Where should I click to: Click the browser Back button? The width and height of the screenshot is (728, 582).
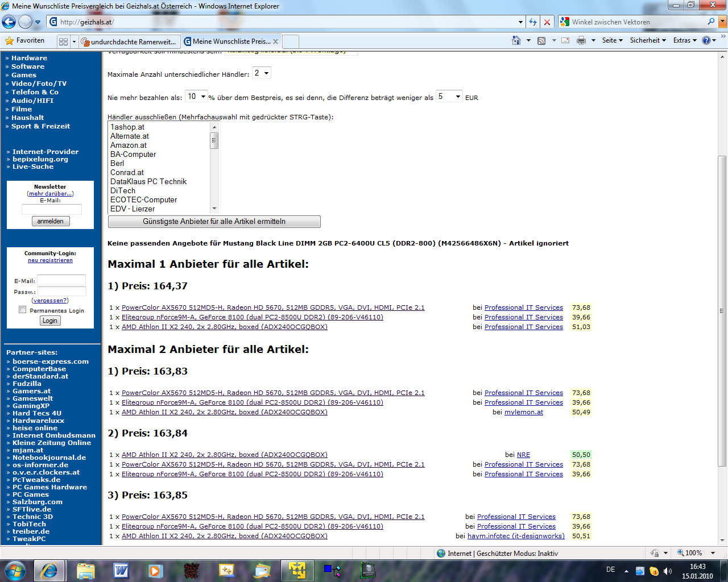[9, 22]
